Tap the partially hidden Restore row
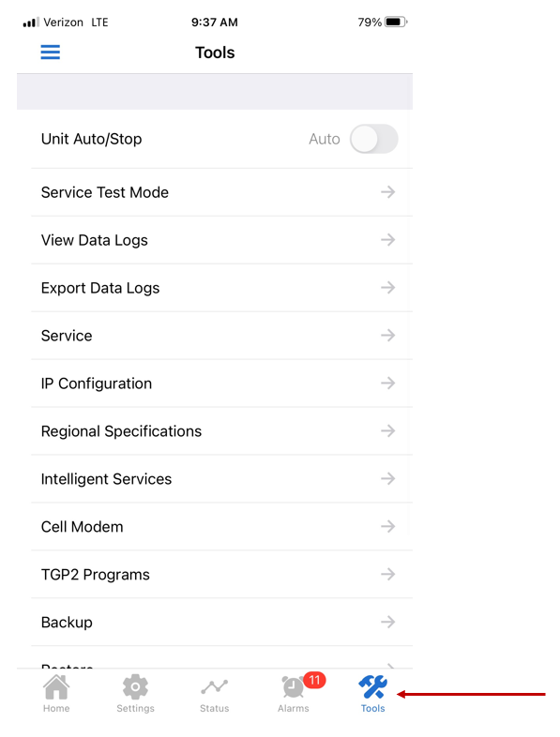560x737 pixels. tap(221, 658)
